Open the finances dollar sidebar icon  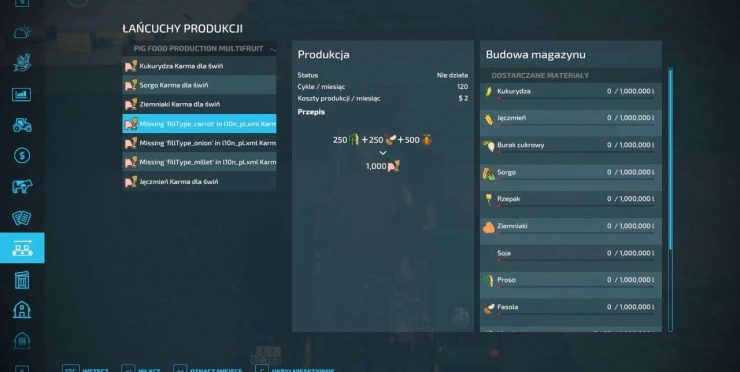(x=22, y=156)
